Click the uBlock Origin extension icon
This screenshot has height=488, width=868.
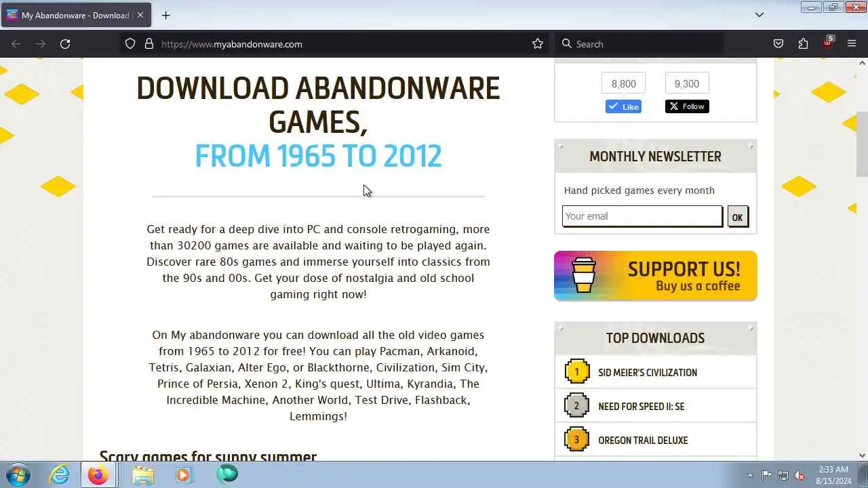pyautogui.click(x=827, y=43)
